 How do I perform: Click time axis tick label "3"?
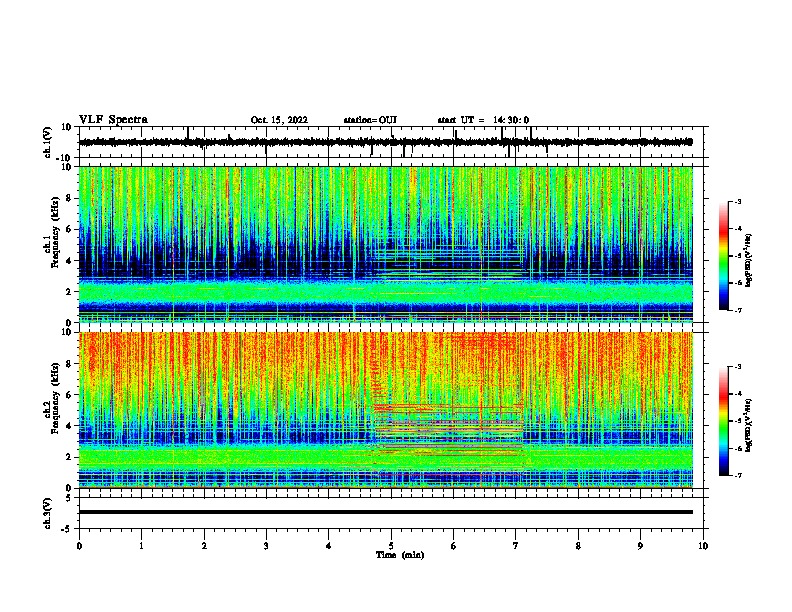pyautogui.click(x=266, y=546)
